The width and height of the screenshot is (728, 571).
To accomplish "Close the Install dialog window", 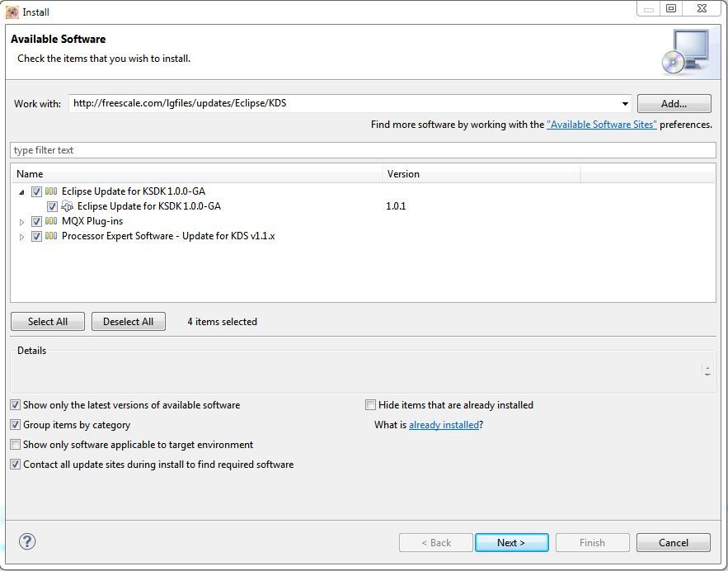I will [702, 8].
